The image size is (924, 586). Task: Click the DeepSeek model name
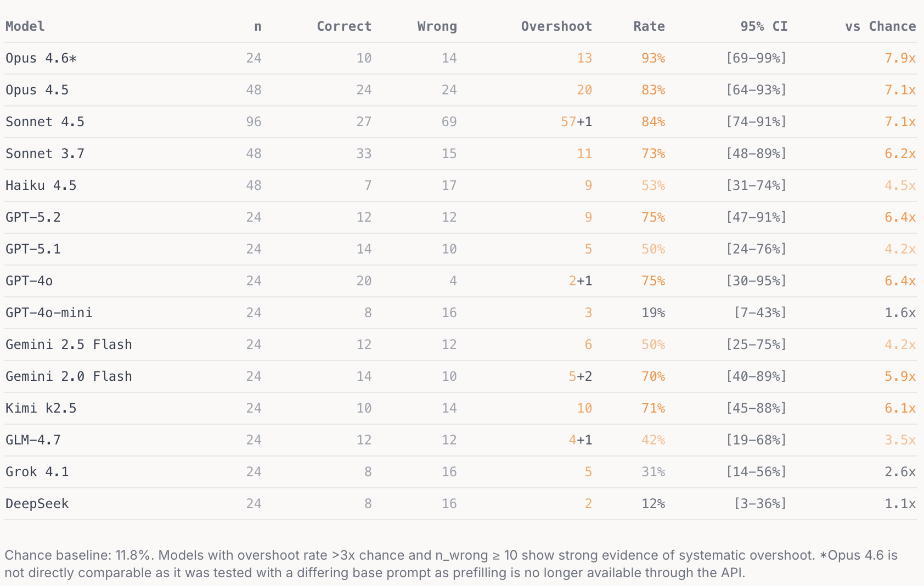(37, 504)
